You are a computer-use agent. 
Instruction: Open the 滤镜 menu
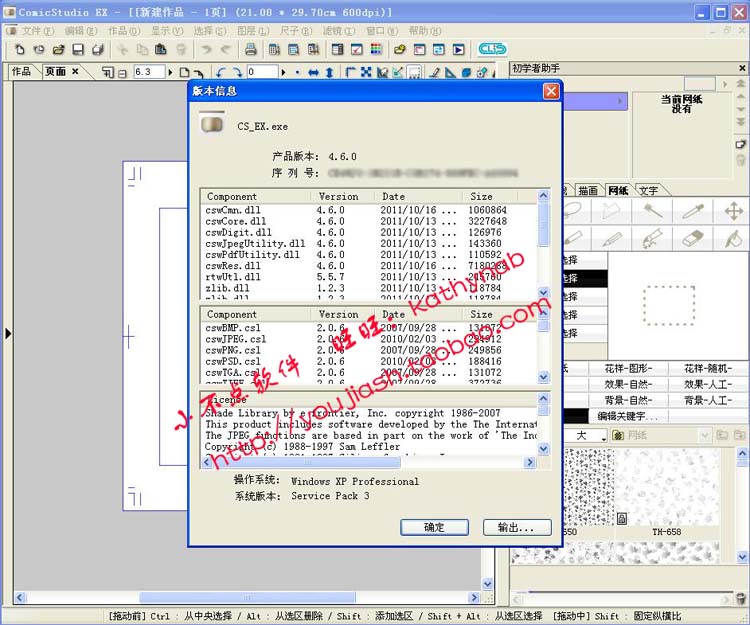pyautogui.click(x=339, y=31)
